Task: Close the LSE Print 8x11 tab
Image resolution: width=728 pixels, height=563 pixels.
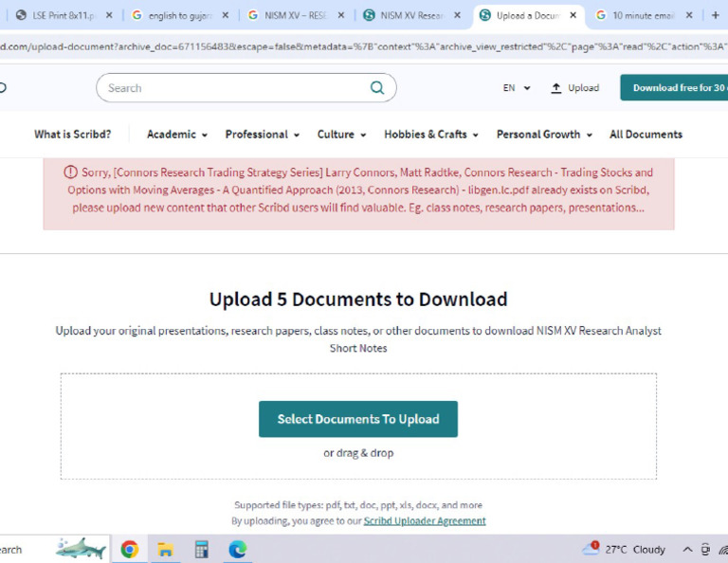Action: click(x=109, y=15)
